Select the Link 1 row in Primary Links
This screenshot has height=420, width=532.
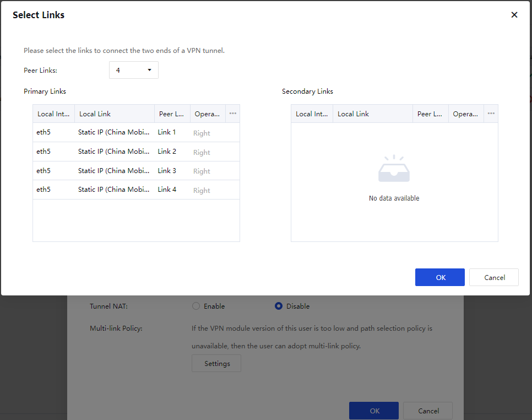pyautogui.click(x=113, y=133)
